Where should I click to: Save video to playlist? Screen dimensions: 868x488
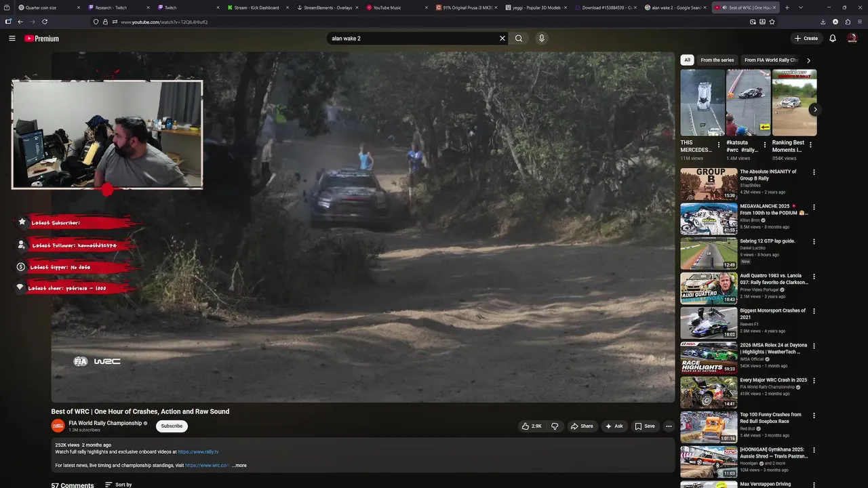coord(644,426)
